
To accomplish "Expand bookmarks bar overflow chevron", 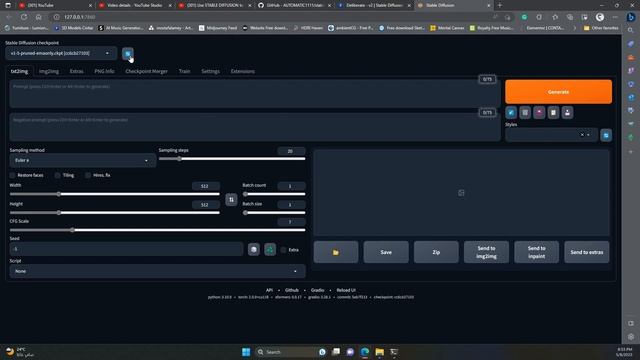I will [574, 28].
